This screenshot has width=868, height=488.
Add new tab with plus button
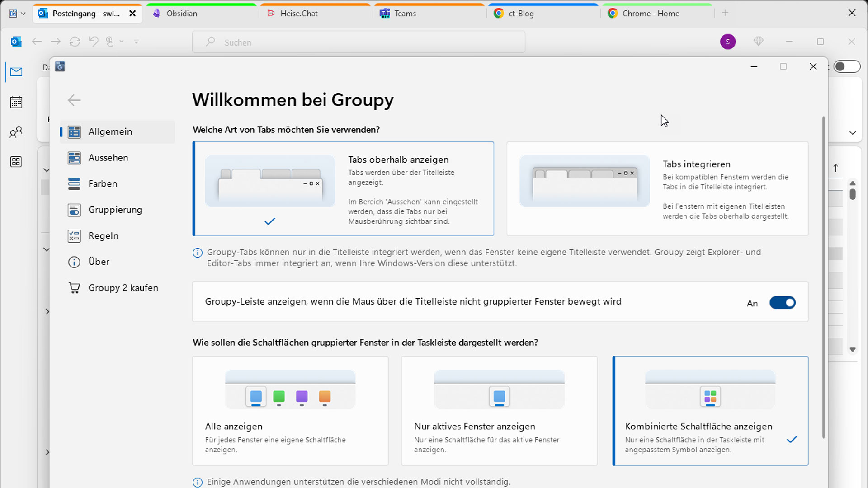click(x=725, y=13)
